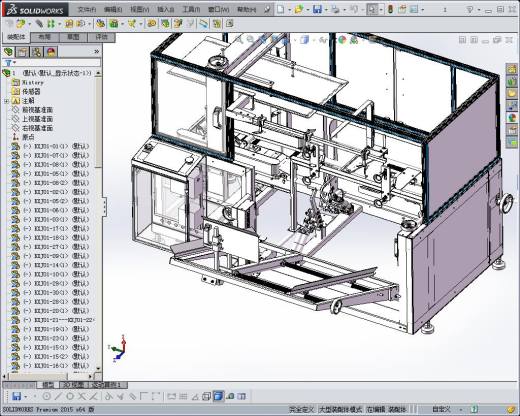Click the 自定义 units status button
Screen dimensions: 520x416
[441, 409]
